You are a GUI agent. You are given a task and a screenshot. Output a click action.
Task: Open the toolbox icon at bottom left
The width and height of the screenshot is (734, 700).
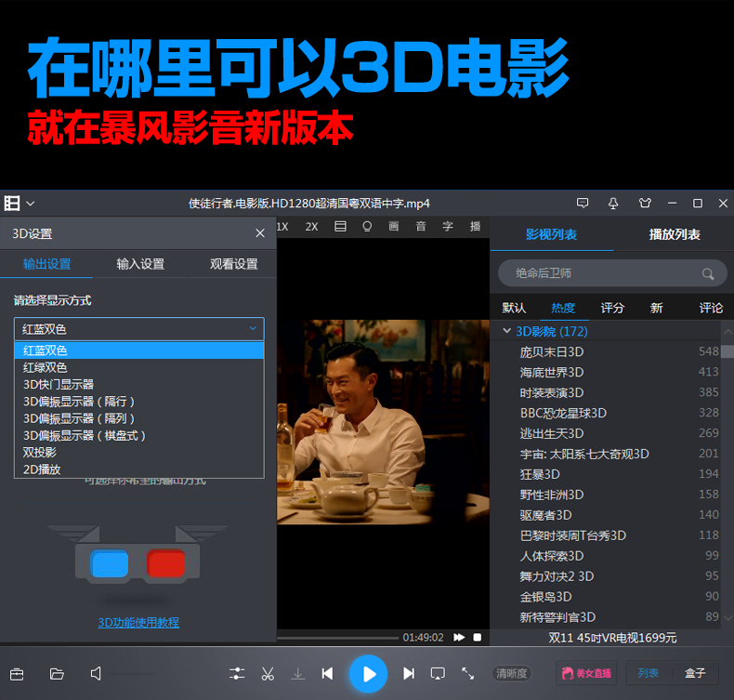coord(17,674)
